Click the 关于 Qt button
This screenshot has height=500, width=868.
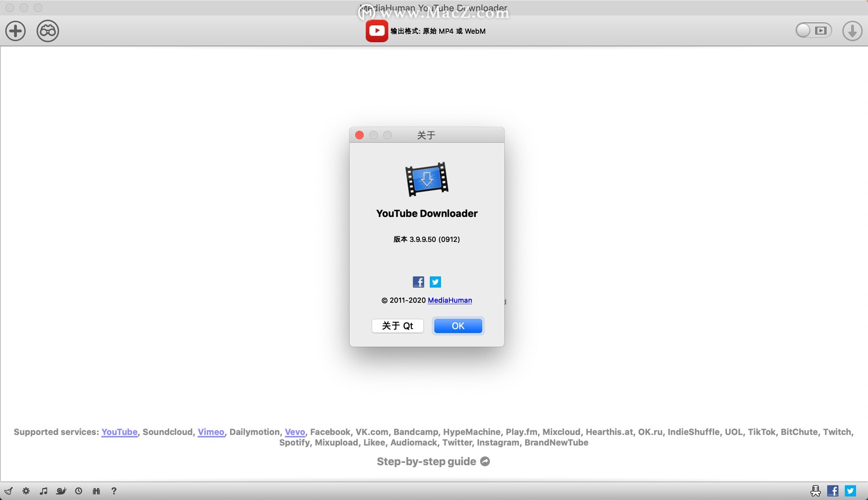tap(397, 326)
